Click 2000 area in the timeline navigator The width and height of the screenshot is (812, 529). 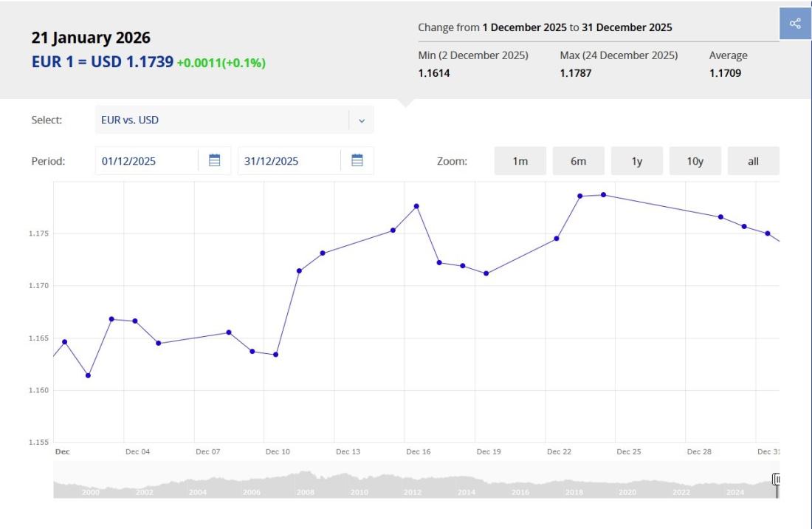(x=90, y=492)
